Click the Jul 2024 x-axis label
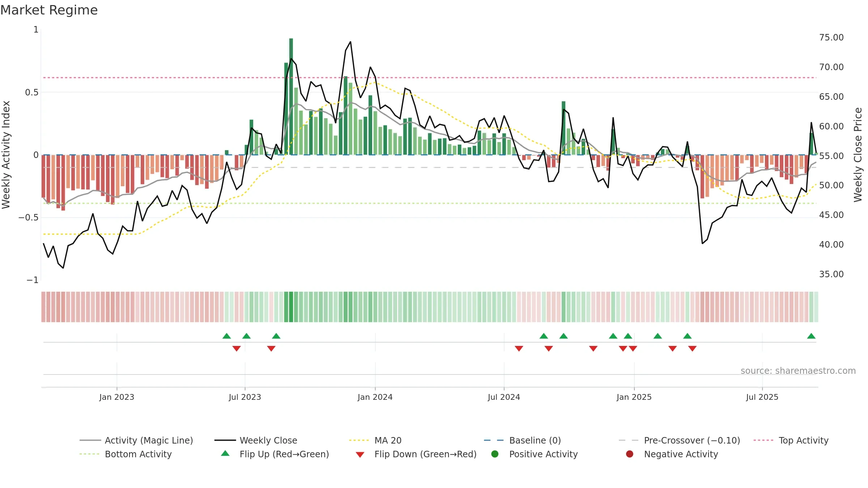Viewport: 868px width, 488px height. [504, 397]
